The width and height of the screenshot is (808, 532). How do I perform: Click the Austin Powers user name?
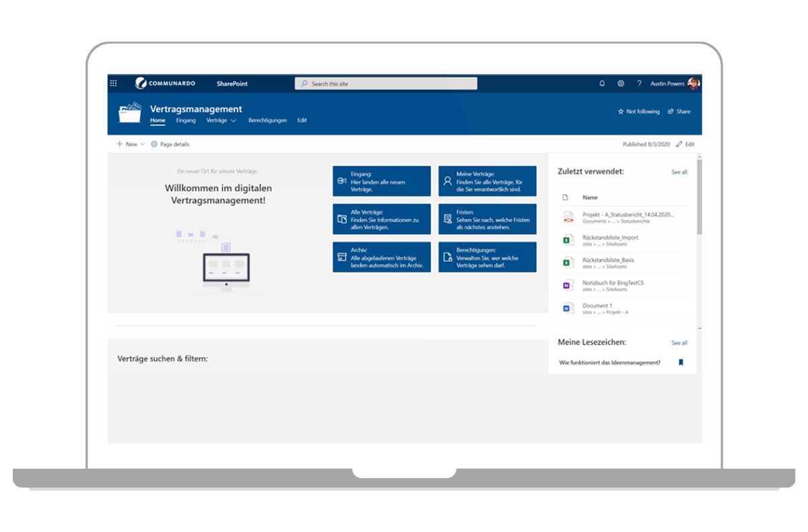[x=667, y=84]
